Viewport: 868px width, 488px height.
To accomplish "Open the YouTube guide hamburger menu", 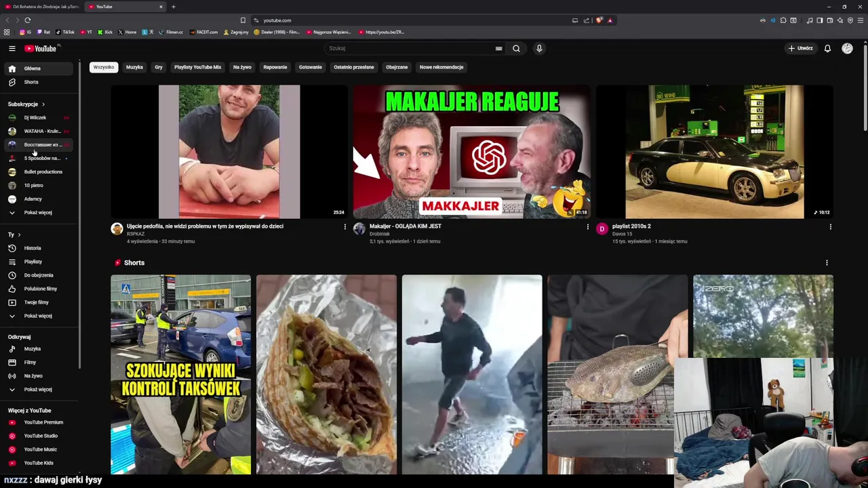I will (x=12, y=48).
